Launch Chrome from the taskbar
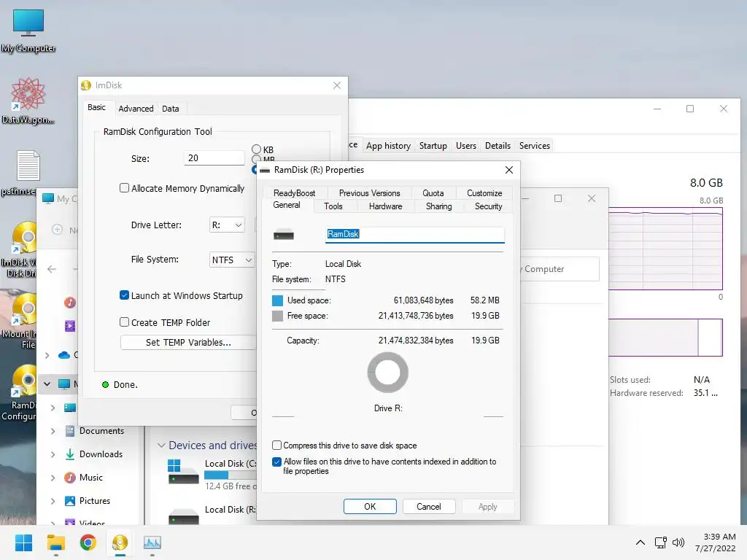747x560 pixels. pyautogui.click(x=88, y=542)
